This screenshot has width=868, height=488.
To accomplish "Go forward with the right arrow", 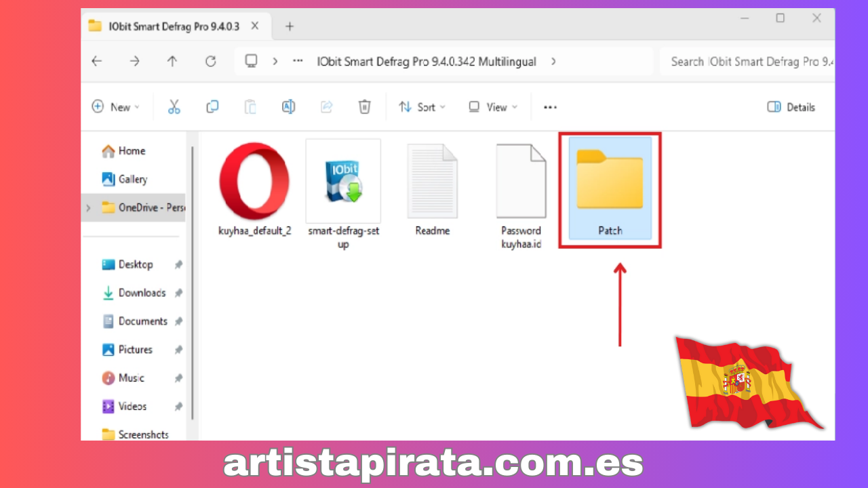I will (x=134, y=61).
